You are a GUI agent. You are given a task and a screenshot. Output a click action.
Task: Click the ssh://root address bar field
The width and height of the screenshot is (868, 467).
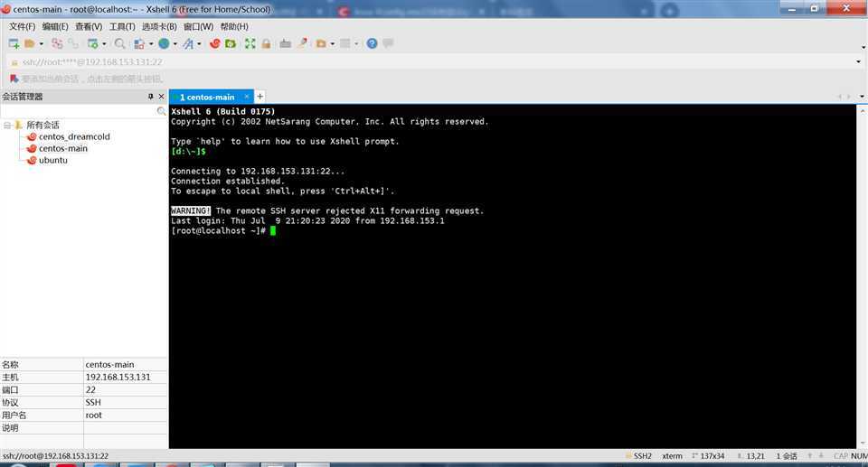pos(432,62)
